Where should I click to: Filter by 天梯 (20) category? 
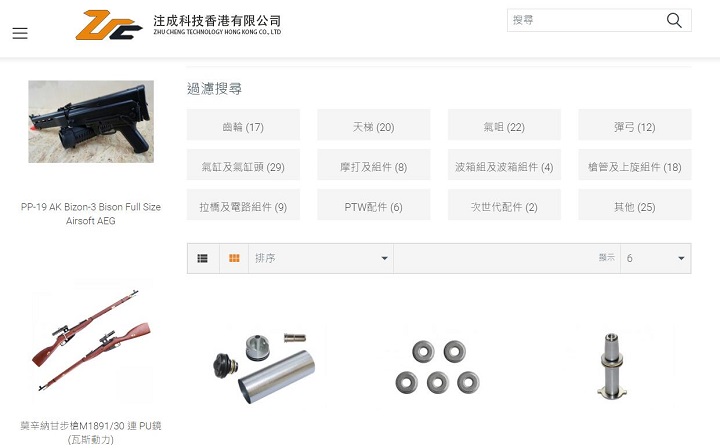coord(374,125)
